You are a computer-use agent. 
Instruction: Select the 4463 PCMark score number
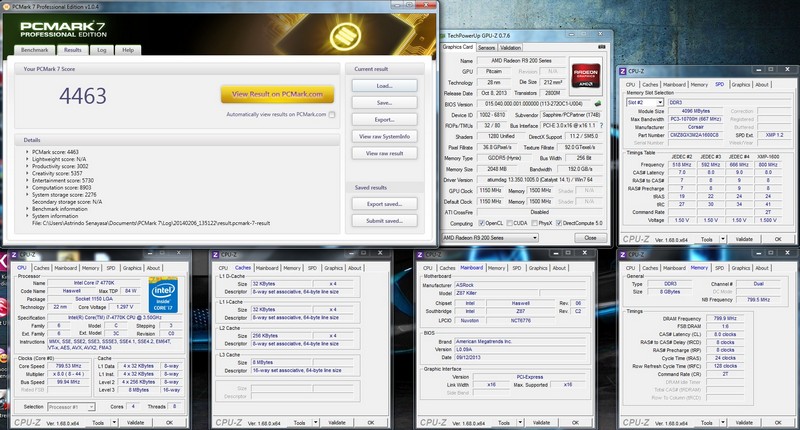pos(83,96)
